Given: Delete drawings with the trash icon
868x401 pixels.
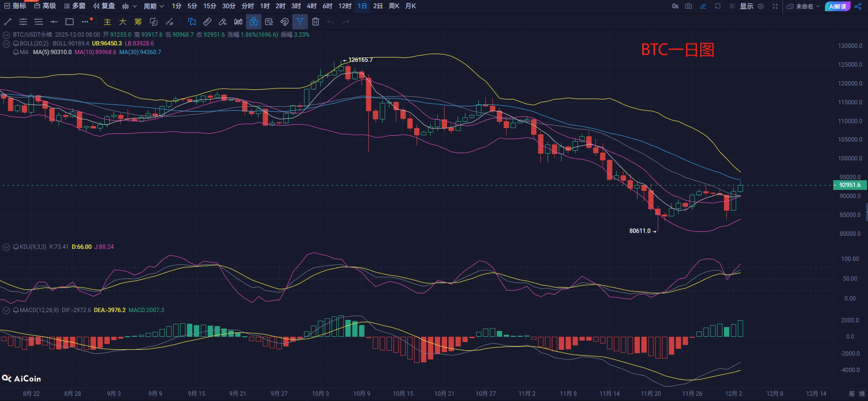Looking at the screenshot, I should pyautogui.click(x=316, y=22).
